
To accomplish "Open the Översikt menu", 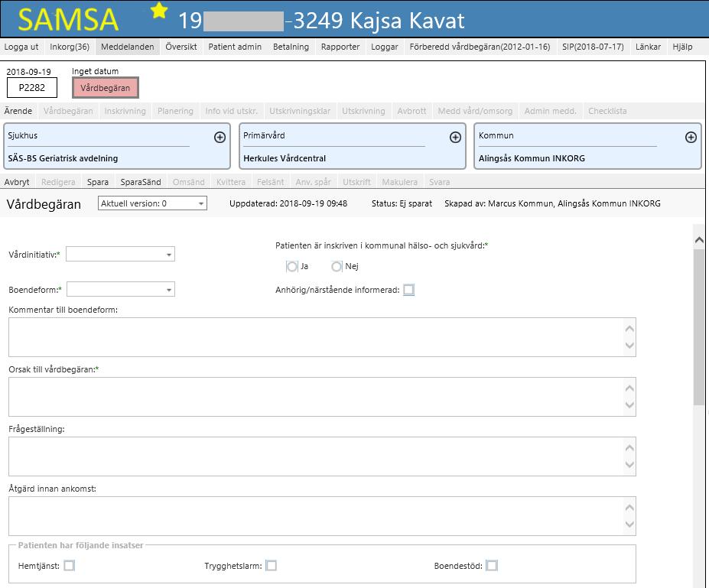I will [181, 47].
